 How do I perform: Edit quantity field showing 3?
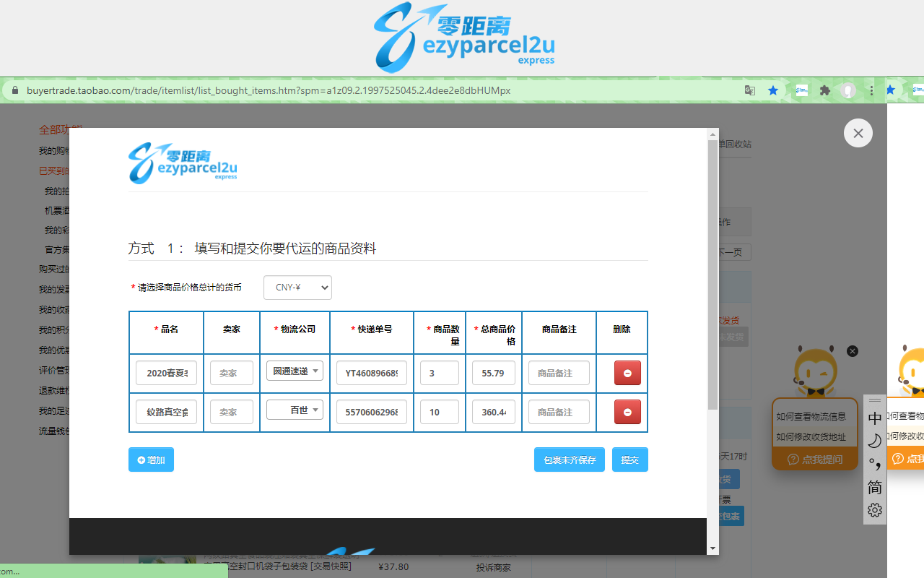[440, 373]
